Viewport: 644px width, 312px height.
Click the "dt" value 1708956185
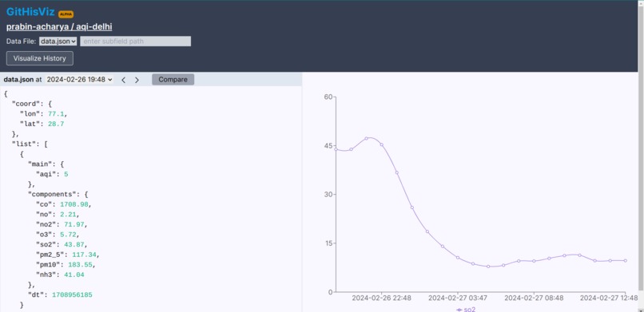(72, 294)
